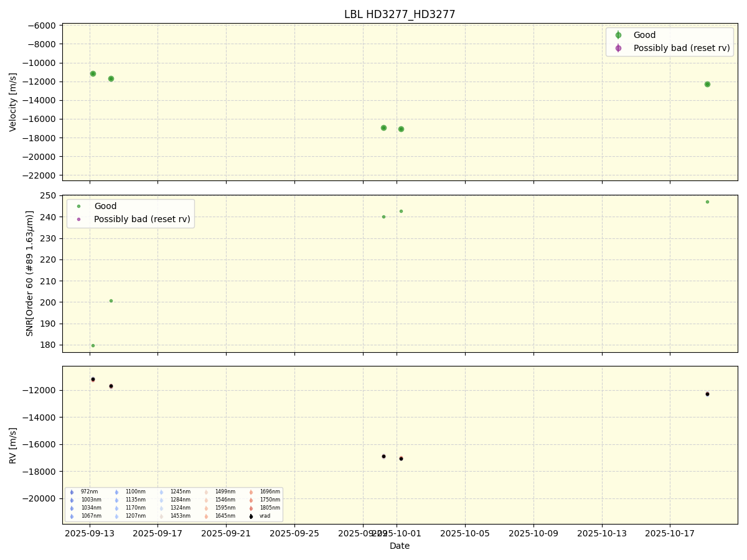Click green Good marker in velocity legend
The height and width of the screenshot is (560, 747).
[x=618, y=35]
